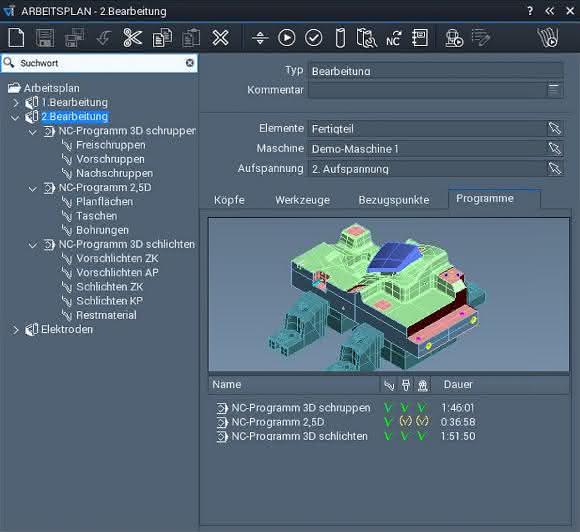Click the pick icon beside Aufspannung field

coord(555,168)
